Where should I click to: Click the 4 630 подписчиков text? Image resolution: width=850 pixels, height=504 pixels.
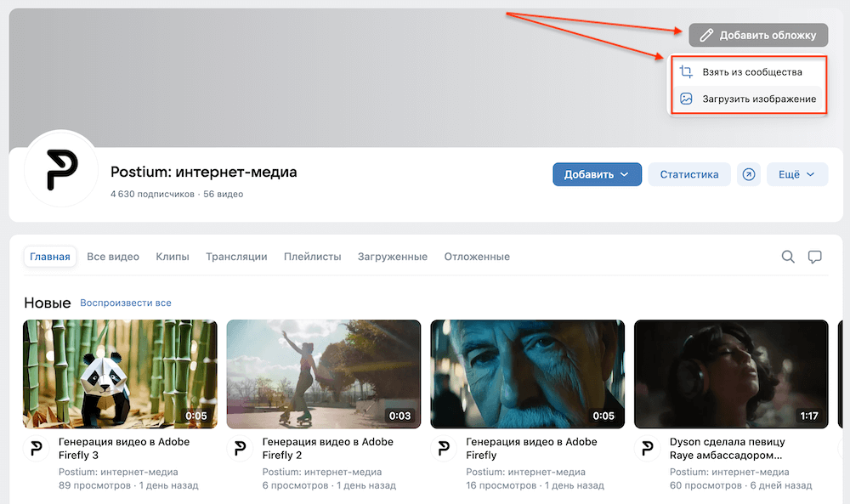click(x=152, y=194)
